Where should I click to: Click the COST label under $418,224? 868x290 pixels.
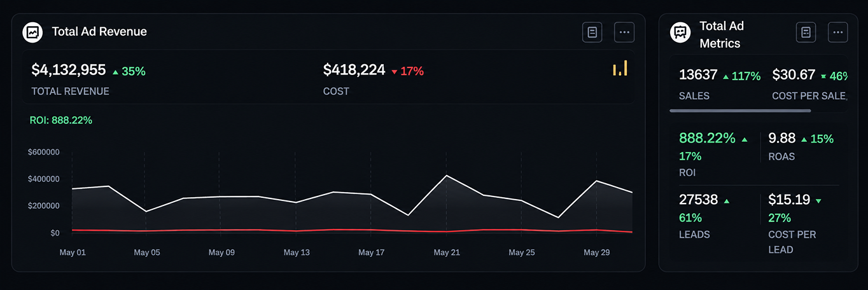[336, 91]
